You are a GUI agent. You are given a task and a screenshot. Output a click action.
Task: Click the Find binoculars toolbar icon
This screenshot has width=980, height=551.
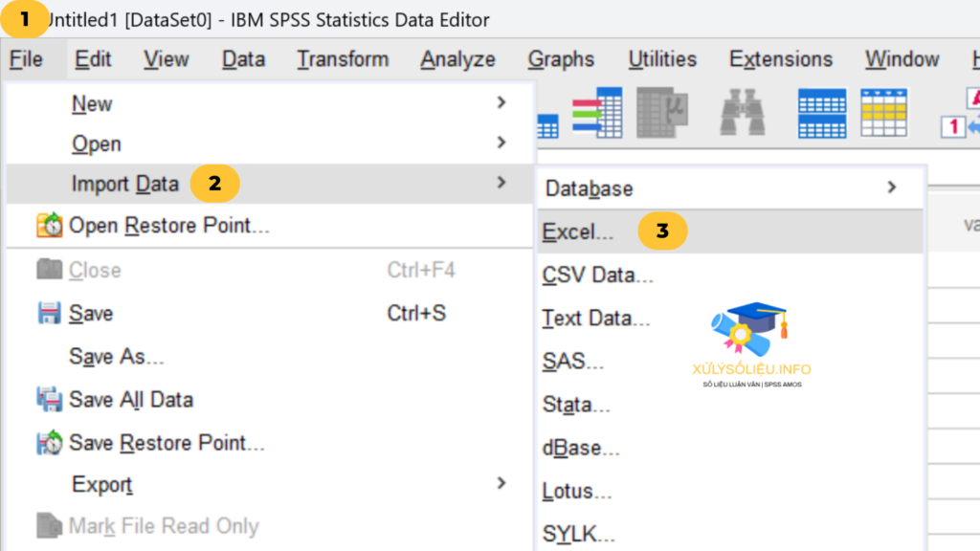coord(742,113)
